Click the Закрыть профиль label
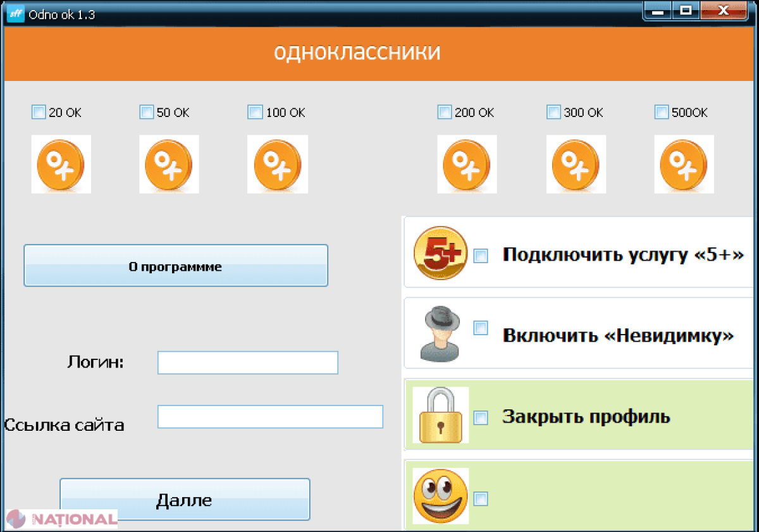 point(586,417)
